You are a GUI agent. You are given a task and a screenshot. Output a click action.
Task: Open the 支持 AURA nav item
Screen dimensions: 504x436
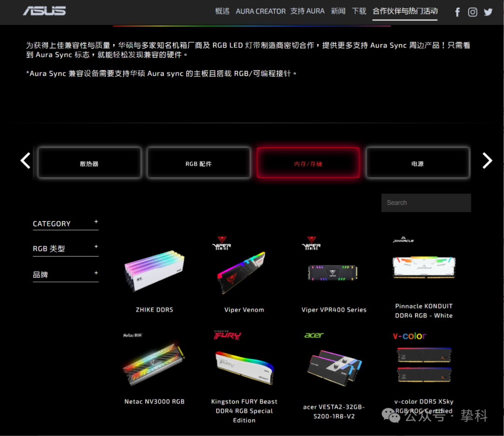307,11
